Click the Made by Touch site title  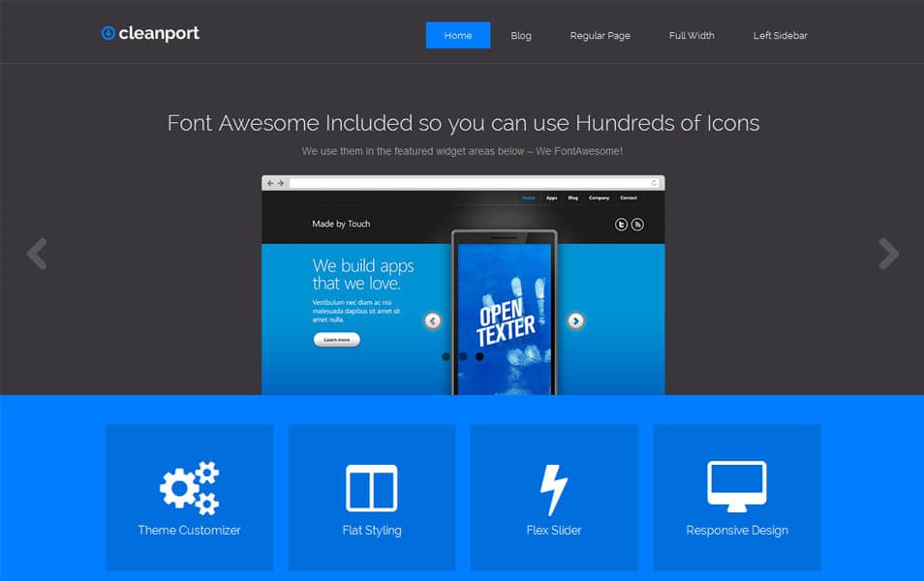click(x=341, y=223)
